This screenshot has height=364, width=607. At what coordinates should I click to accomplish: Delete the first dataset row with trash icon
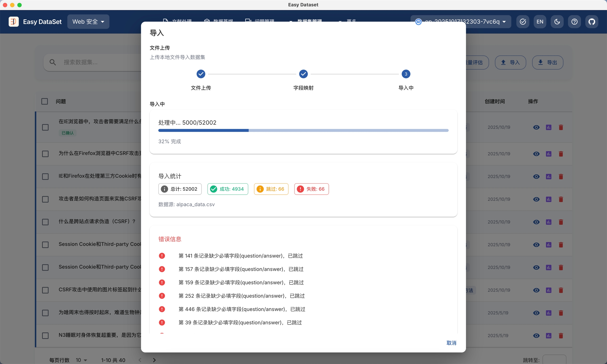tap(561, 127)
